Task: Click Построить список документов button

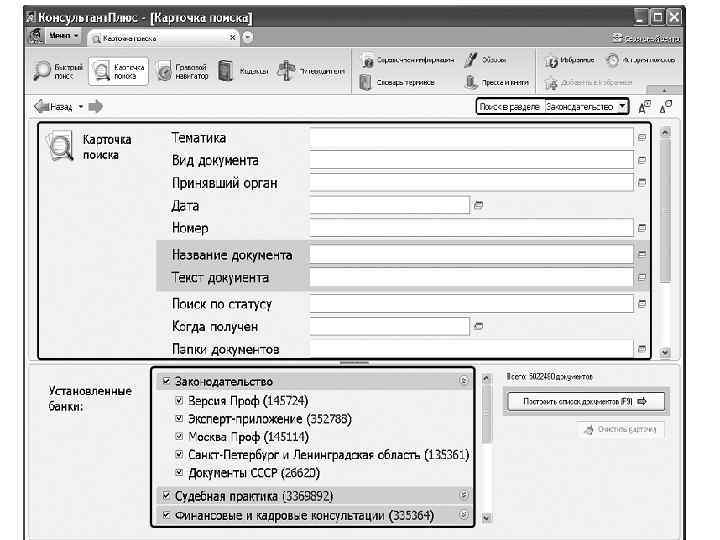Action: (x=585, y=401)
